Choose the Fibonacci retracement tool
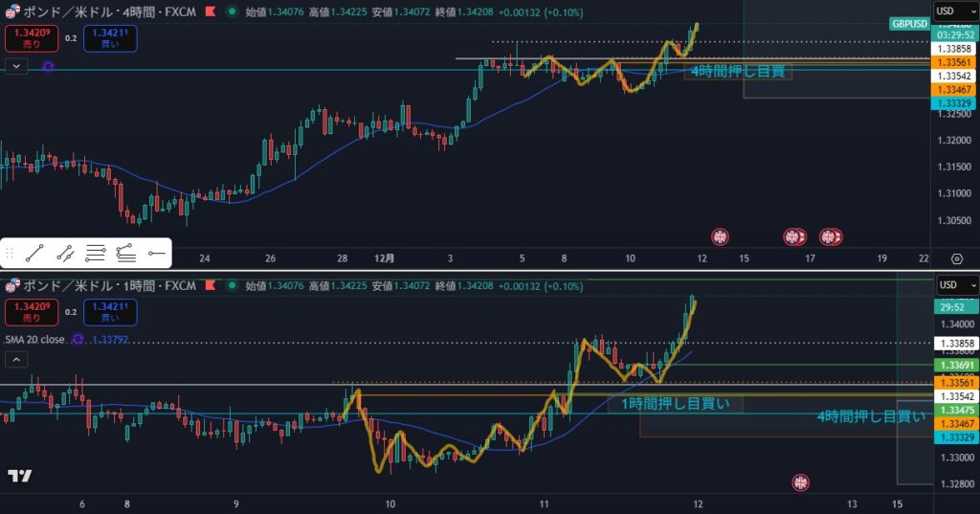The width and height of the screenshot is (980, 514). (x=95, y=254)
